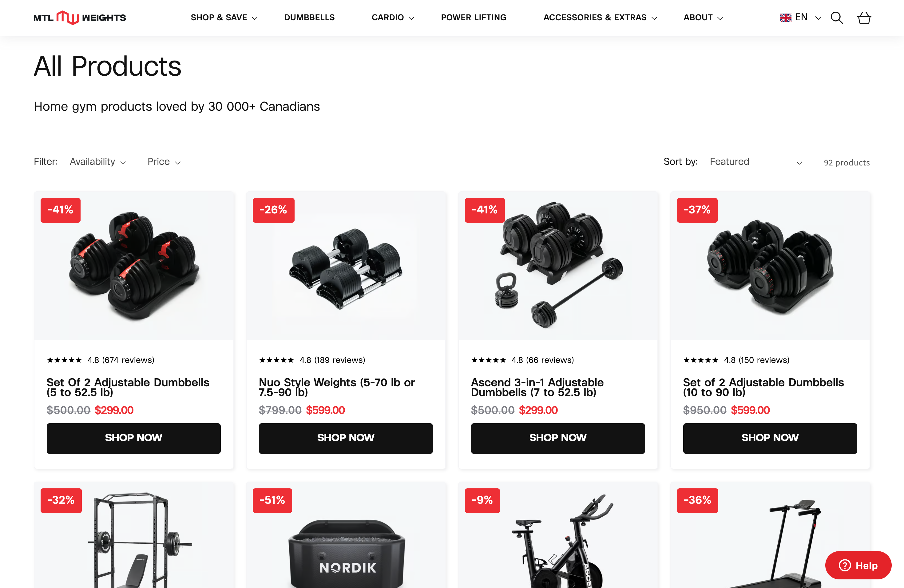
Task: Expand the Accessories & Extras menu
Action: 600,18
